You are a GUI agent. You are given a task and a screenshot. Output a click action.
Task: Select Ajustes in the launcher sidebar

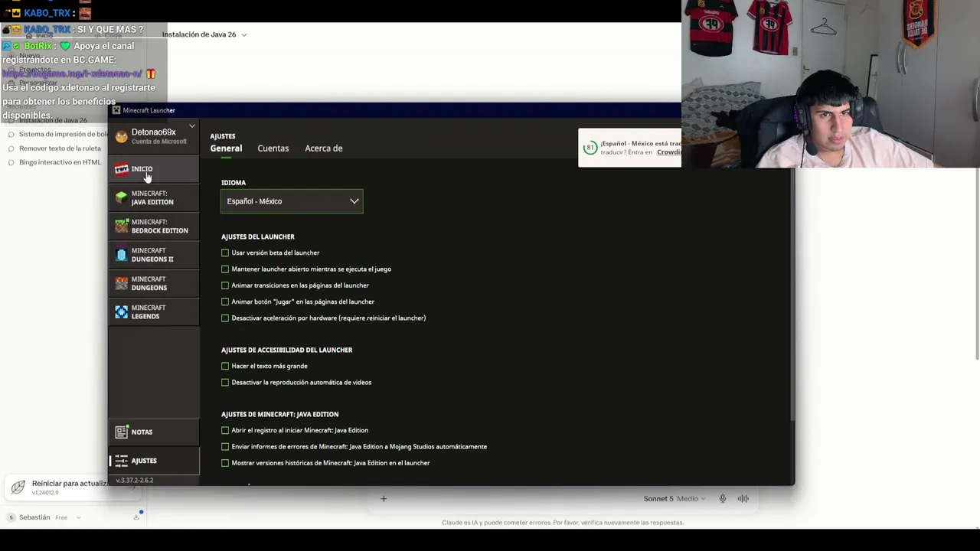[x=154, y=461]
